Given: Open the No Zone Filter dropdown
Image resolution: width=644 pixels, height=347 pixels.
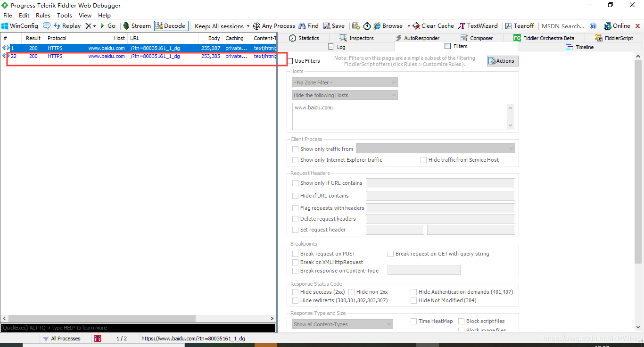Looking at the screenshot, I should pos(345,83).
